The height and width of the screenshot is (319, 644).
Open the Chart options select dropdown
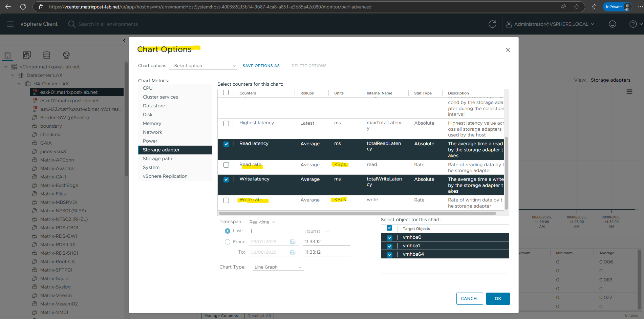pos(203,66)
